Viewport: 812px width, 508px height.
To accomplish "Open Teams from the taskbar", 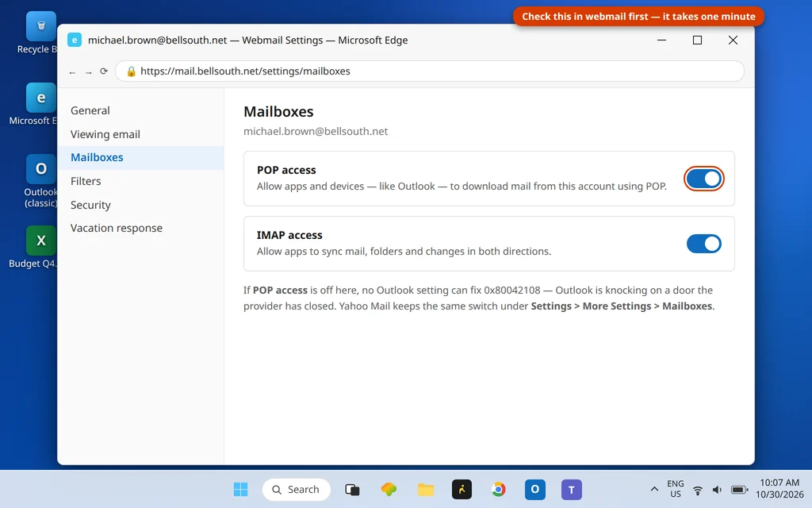I will click(572, 489).
